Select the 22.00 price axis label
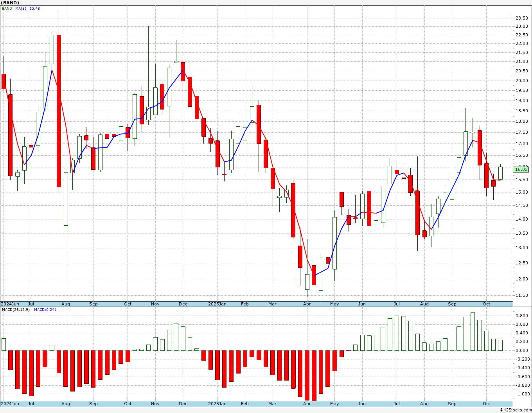This screenshot has height=413, width=532. click(x=521, y=43)
